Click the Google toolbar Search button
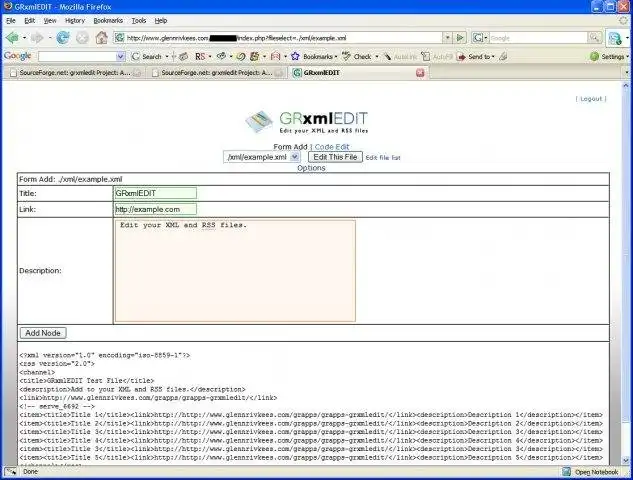The height and width of the screenshot is (480, 633). coord(146,57)
